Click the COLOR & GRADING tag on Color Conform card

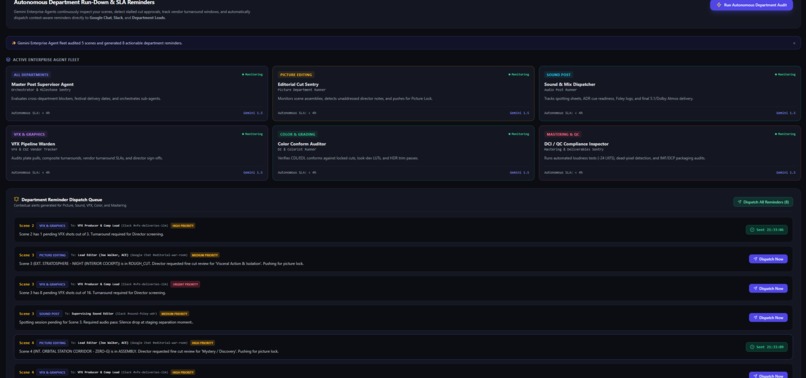point(298,134)
